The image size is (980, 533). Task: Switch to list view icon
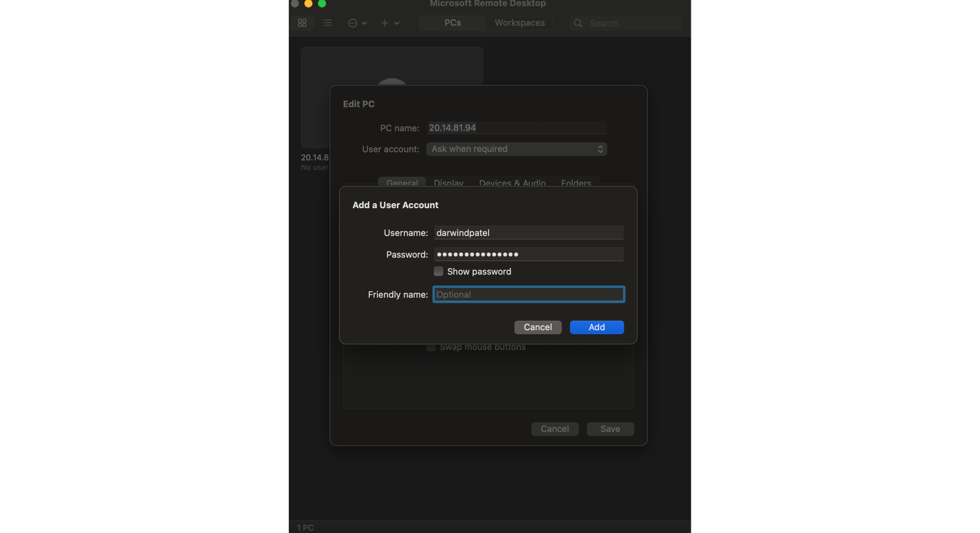point(327,23)
